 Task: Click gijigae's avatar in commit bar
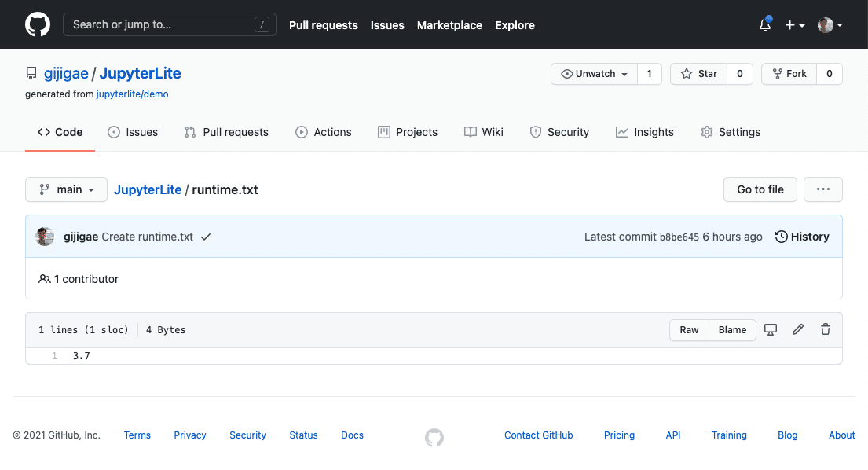pos(45,237)
